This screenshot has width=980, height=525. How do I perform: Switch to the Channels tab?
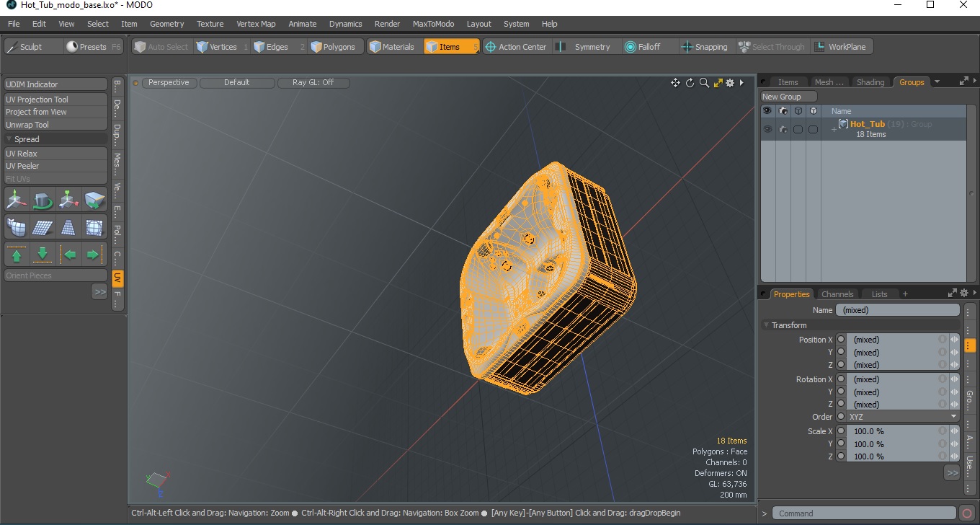tap(837, 294)
